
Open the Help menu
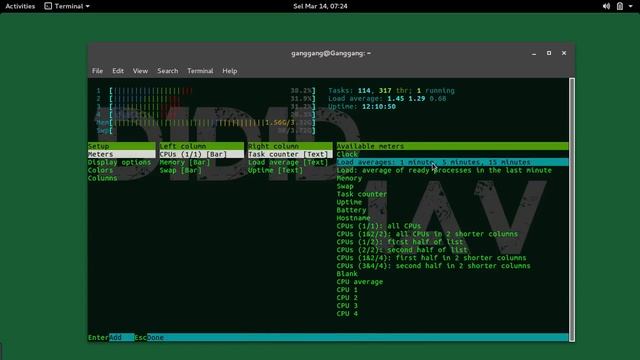click(229, 71)
